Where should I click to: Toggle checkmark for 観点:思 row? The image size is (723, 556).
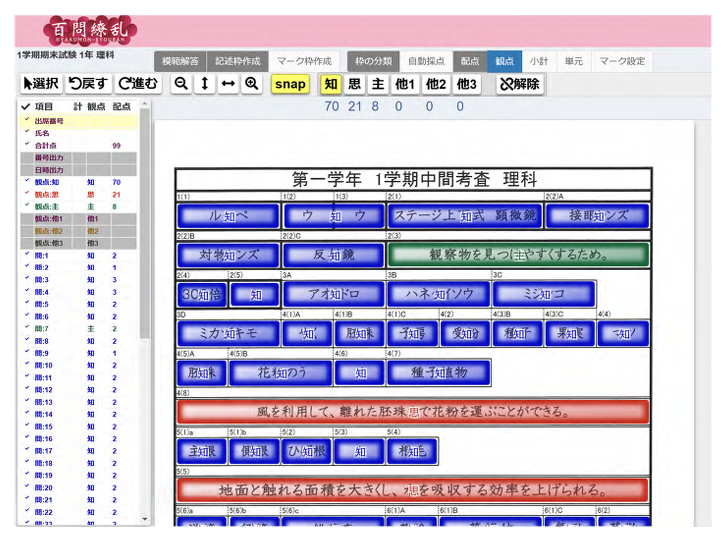[x=27, y=194]
